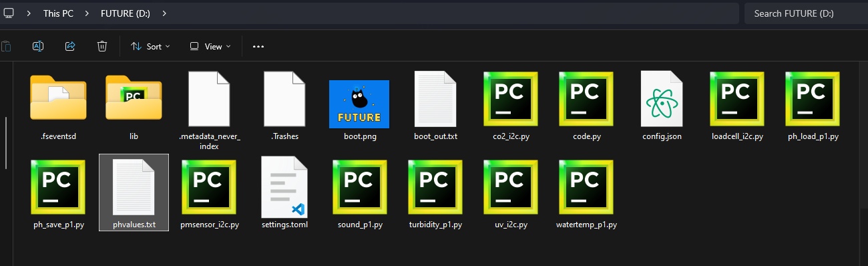Viewport: 868px width, 266px height.
Task: Expand the chevron after This PC
Action: (87, 13)
